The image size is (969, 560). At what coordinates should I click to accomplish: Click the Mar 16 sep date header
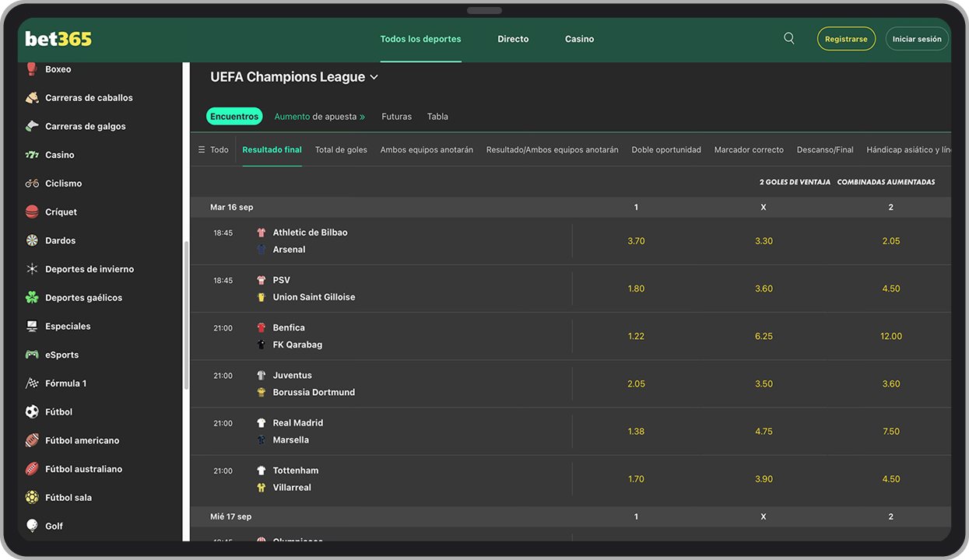pos(231,207)
